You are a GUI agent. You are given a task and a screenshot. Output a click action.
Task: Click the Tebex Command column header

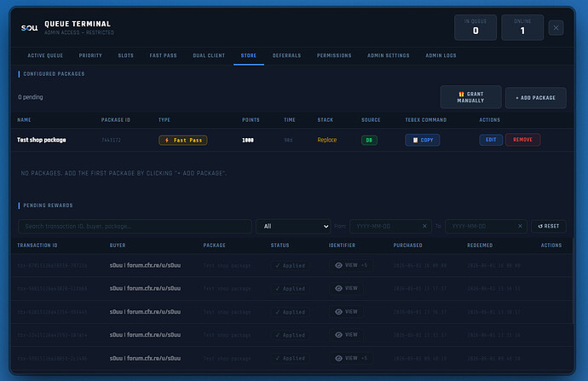[x=425, y=120]
